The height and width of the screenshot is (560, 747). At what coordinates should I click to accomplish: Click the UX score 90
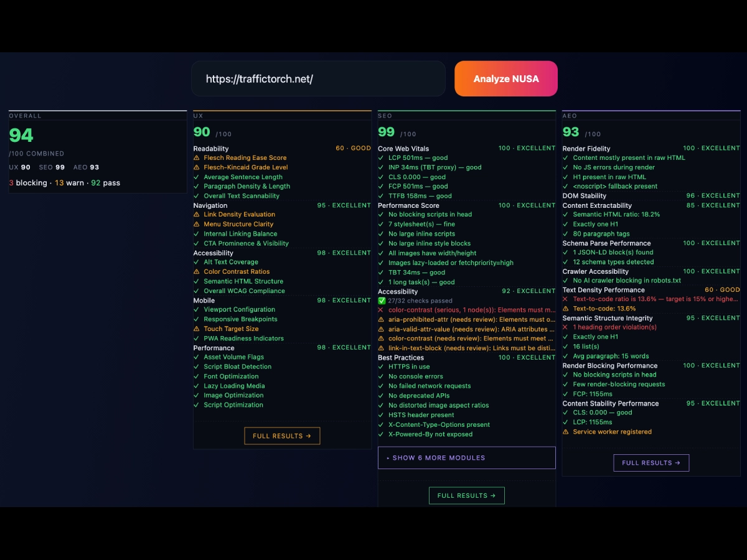click(202, 132)
